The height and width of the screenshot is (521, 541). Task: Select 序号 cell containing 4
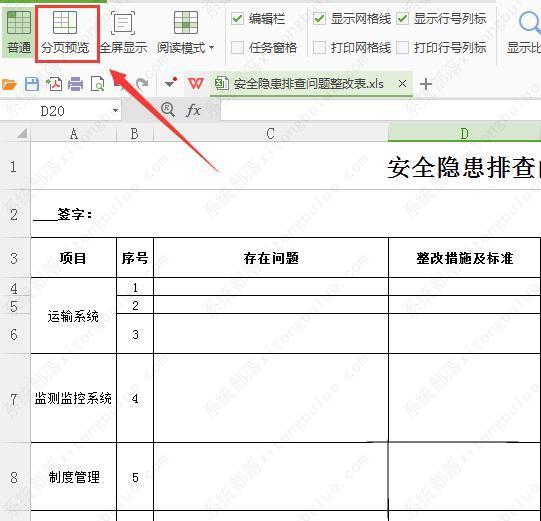135,398
